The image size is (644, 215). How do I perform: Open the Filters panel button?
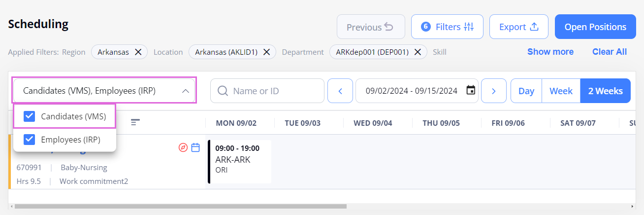pyautogui.click(x=447, y=27)
